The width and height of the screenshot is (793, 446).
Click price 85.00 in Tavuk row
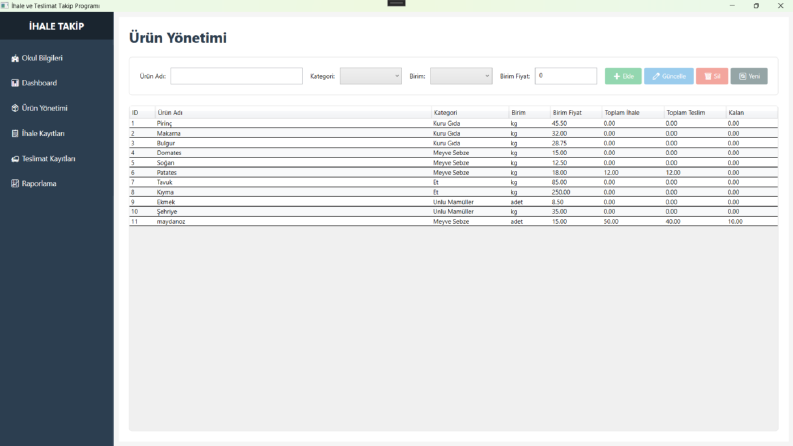[559, 182]
